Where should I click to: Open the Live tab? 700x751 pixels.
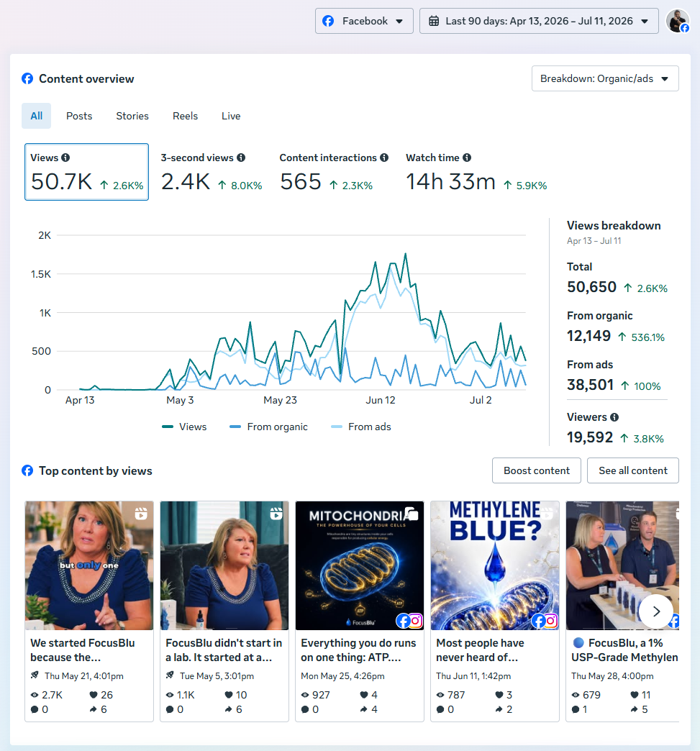[x=231, y=116]
